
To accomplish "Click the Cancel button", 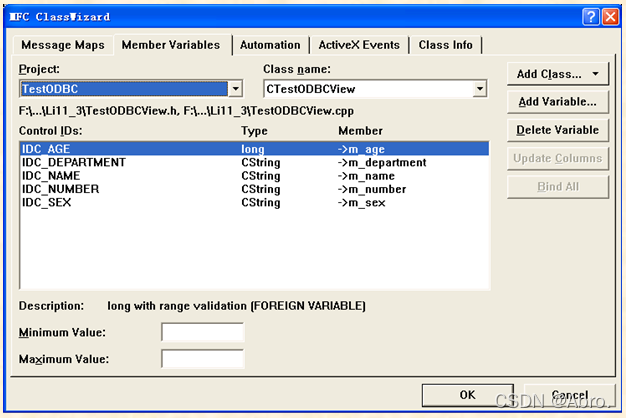I will coord(570,395).
